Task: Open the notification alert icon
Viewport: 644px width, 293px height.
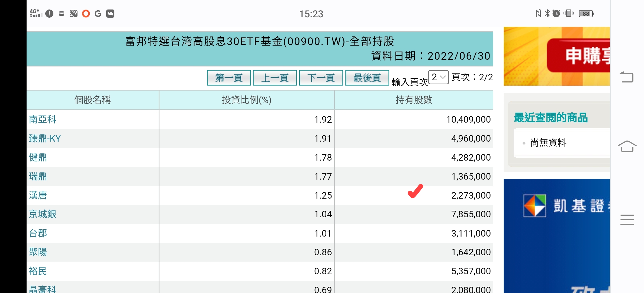Action: (x=50, y=13)
